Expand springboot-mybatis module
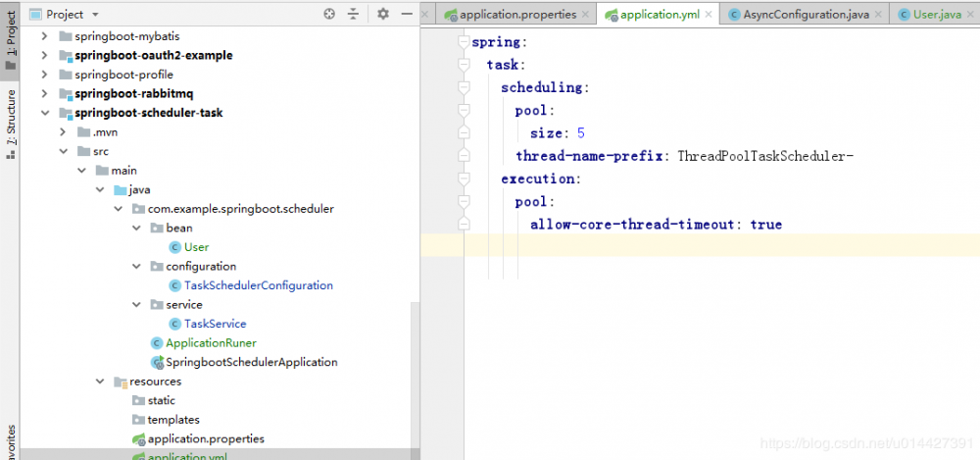Screen dimensions: 980x460 [44, 36]
